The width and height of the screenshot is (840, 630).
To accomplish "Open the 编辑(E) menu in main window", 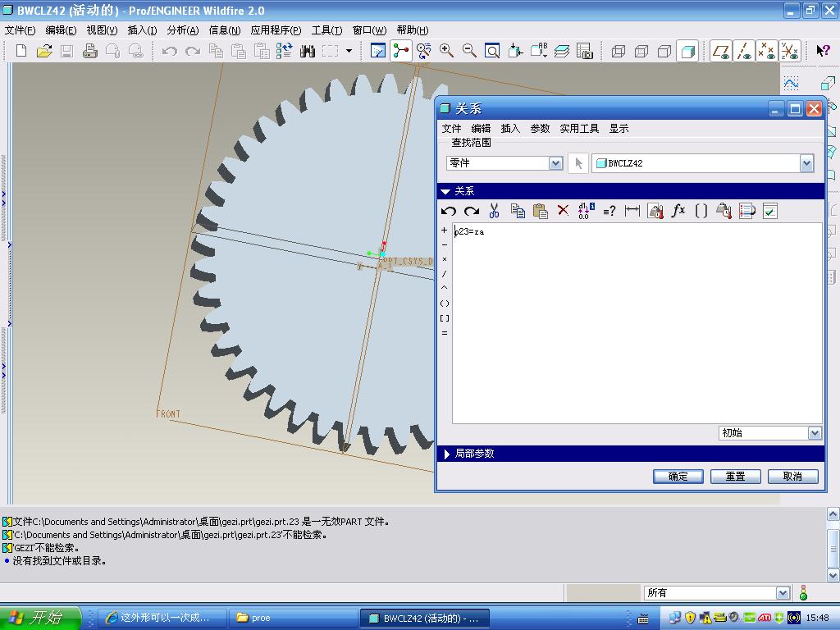I will click(x=61, y=30).
